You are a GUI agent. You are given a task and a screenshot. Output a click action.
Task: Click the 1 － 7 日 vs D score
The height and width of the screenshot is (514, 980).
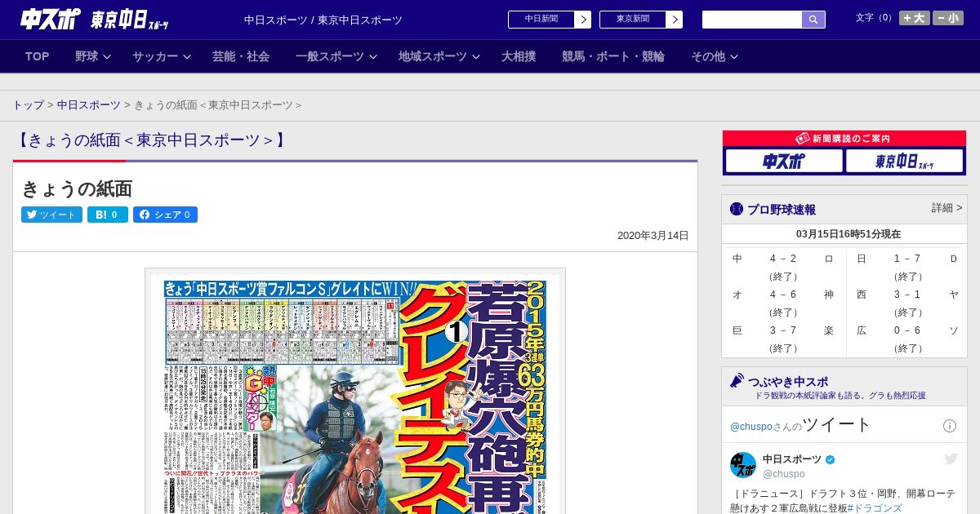pos(906,259)
